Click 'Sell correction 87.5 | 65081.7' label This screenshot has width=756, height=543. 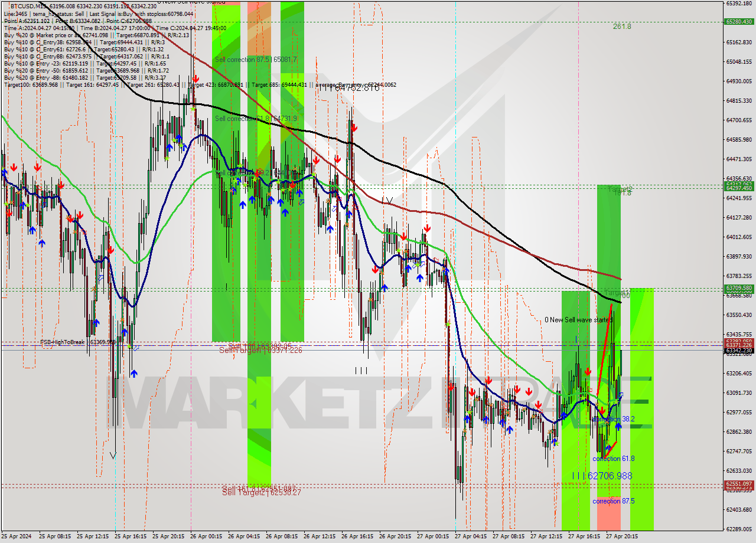(256, 60)
